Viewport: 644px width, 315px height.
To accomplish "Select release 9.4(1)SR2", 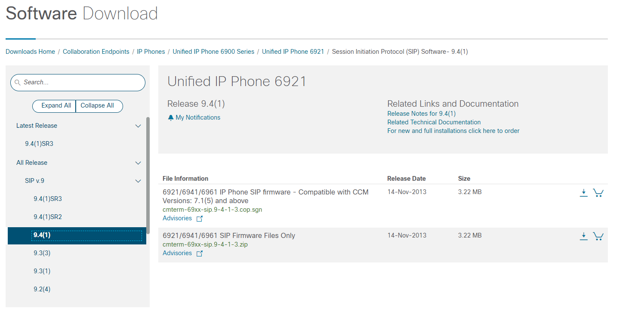I will pos(48,217).
